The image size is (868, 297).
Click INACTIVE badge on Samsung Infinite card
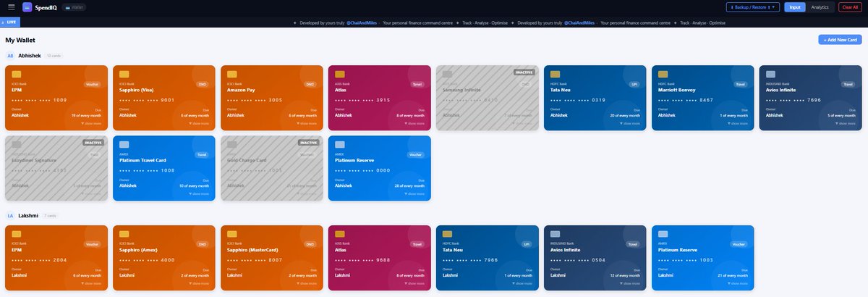coord(524,72)
